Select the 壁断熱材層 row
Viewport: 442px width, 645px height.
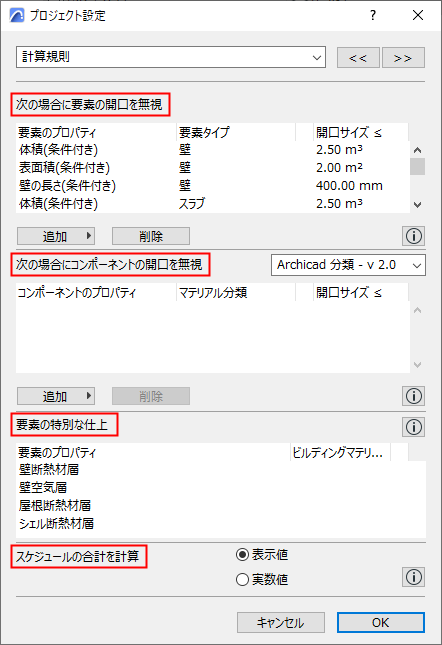click(221, 470)
